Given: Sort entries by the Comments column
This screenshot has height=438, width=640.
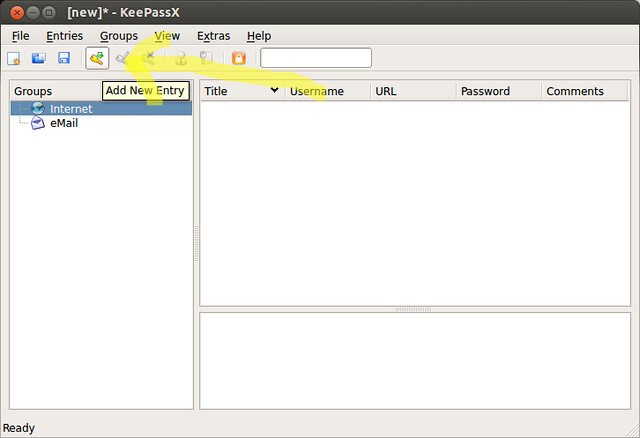Looking at the screenshot, I should pos(584,91).
